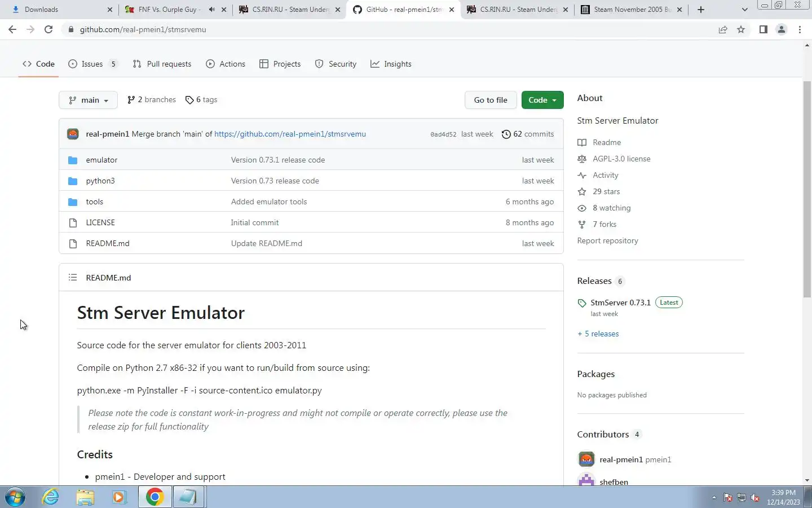Viewport: 812px width, 508px height.
Task: Click the address bar URL field
Action: tap(389, 29)
